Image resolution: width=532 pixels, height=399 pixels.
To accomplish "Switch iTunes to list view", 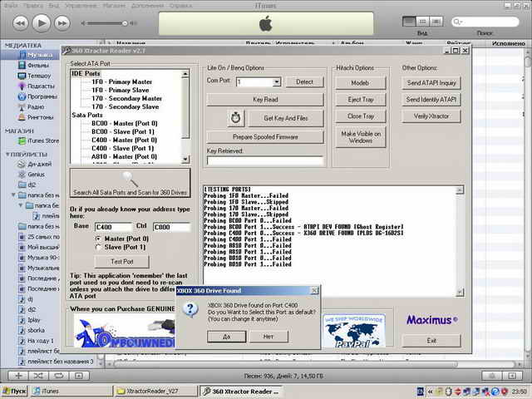I will 409,22.
